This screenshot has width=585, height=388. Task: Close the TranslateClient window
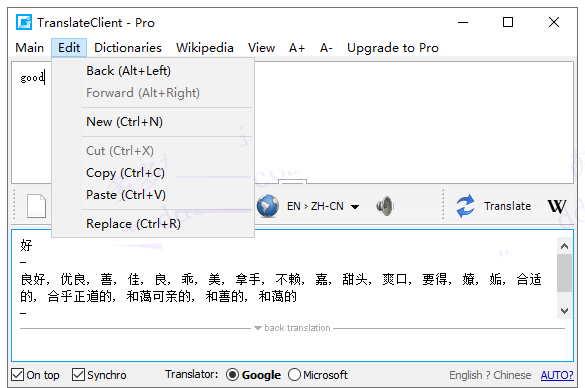click(x=554, y=22)
